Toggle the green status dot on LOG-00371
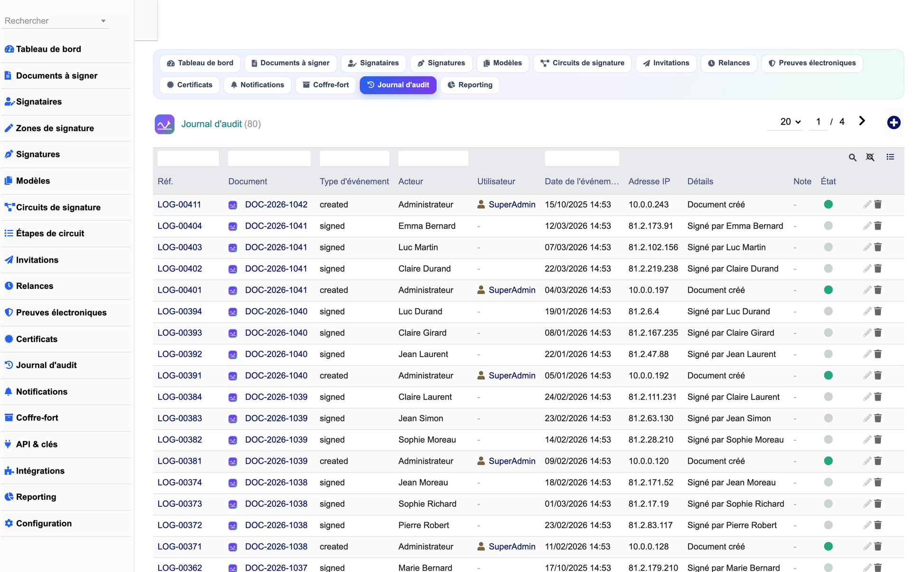Screen dimensions: 924x572 [x=828, y=546]
